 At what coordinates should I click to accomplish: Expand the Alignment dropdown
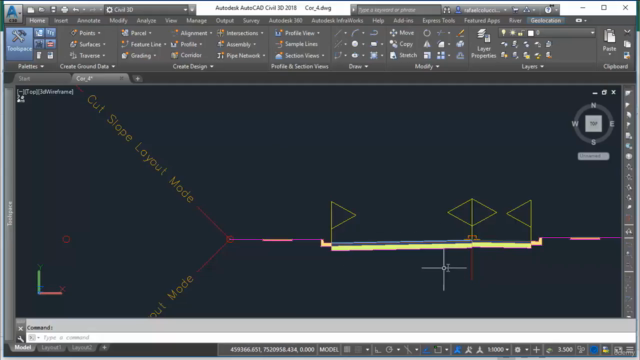[211, 33]
